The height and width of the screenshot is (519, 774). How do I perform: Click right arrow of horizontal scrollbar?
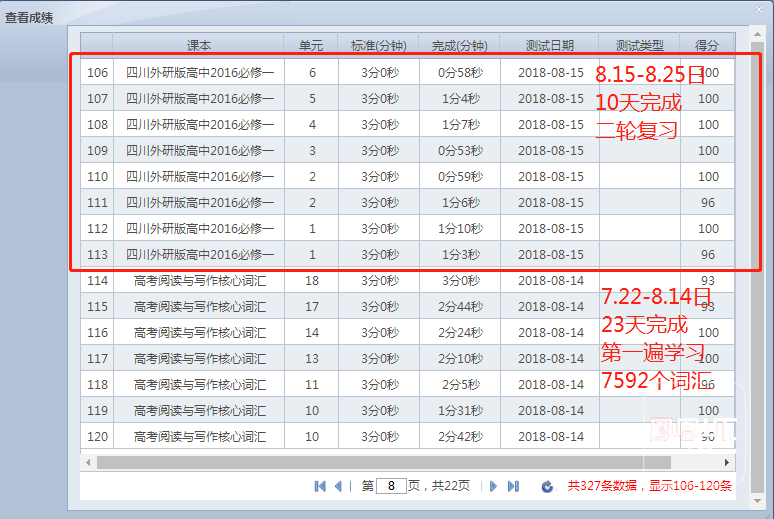pos(727,463)
